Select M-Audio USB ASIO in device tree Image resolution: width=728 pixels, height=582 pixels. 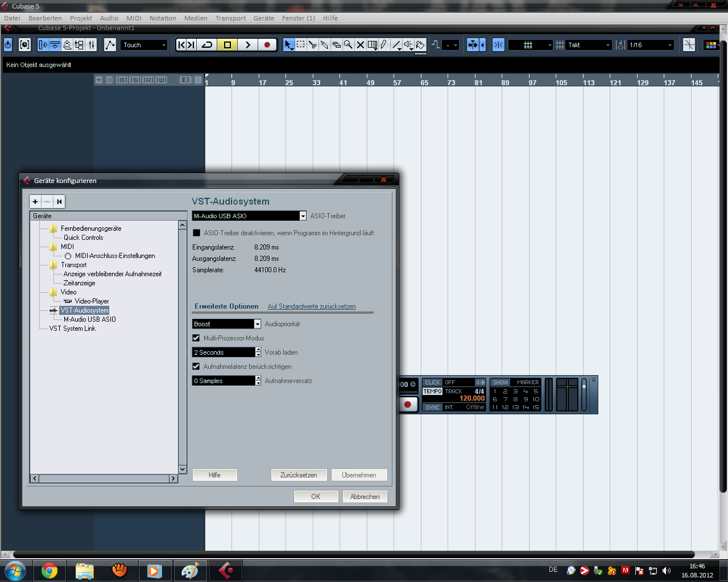tap(89, 319)
